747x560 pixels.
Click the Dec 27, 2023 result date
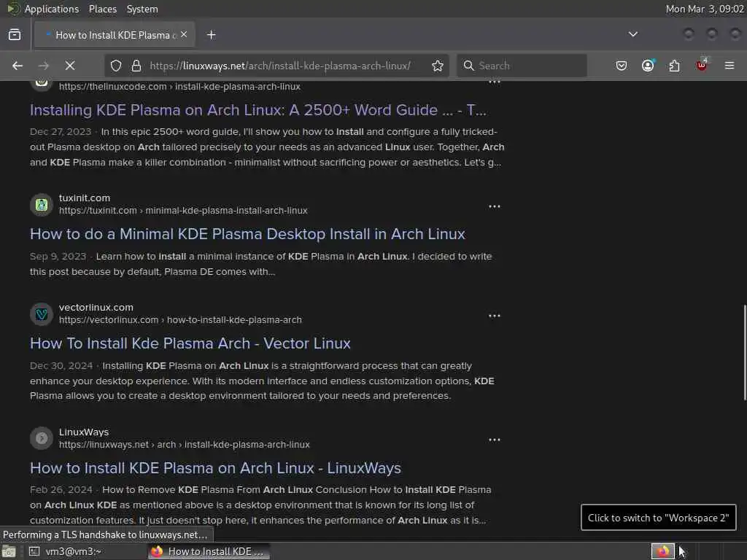tap(61, 131)
